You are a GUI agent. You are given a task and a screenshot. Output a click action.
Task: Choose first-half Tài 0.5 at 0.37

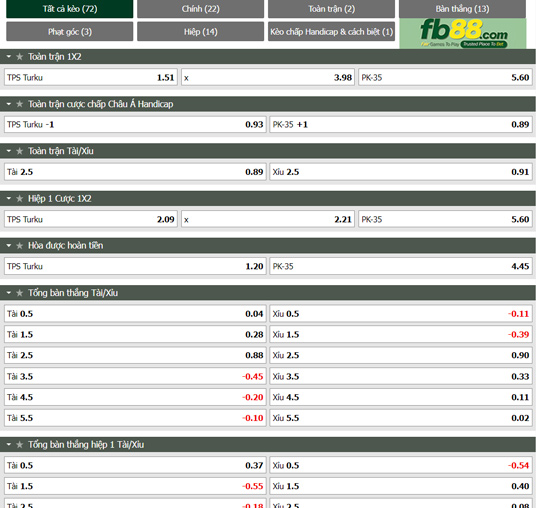(135, 466)
